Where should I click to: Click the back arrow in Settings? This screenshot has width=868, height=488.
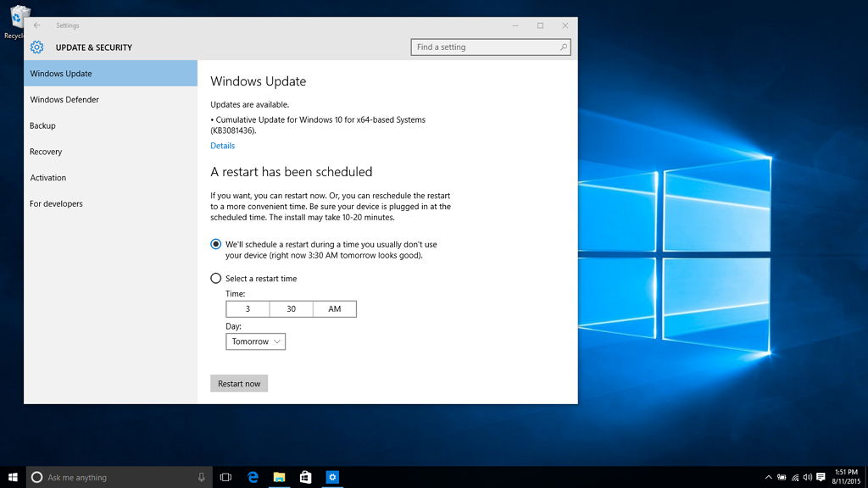tap(36, 25)
